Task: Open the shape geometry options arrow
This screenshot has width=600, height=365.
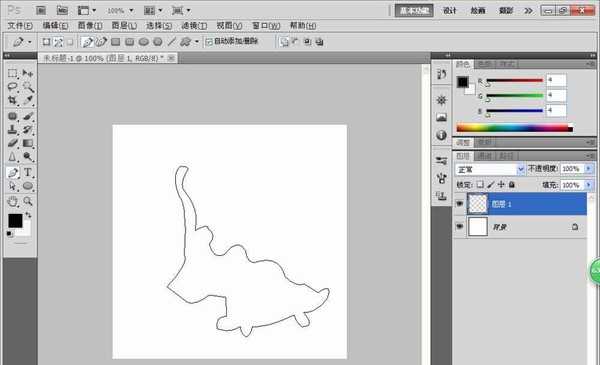Action: pyautogui.click(x=196, y=42)
